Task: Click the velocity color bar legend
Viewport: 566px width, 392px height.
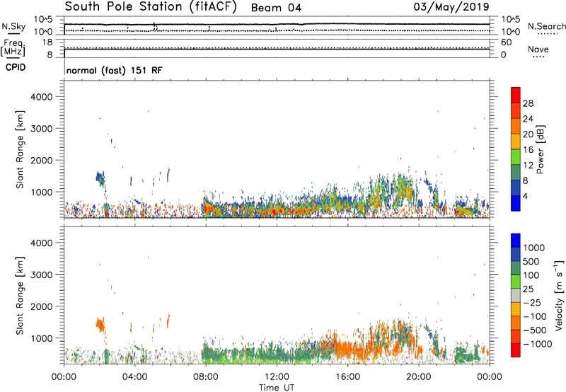Action: pyautogui.click(x=516, y=295)
